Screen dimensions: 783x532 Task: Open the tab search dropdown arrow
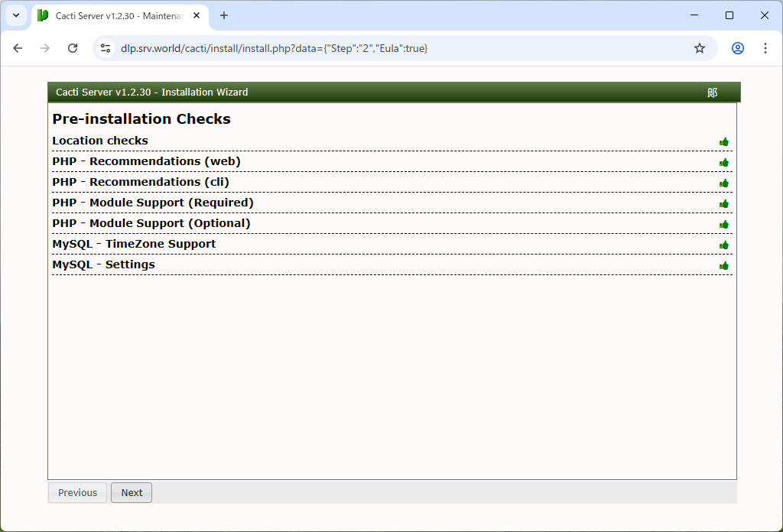click(x=15, y=15)
